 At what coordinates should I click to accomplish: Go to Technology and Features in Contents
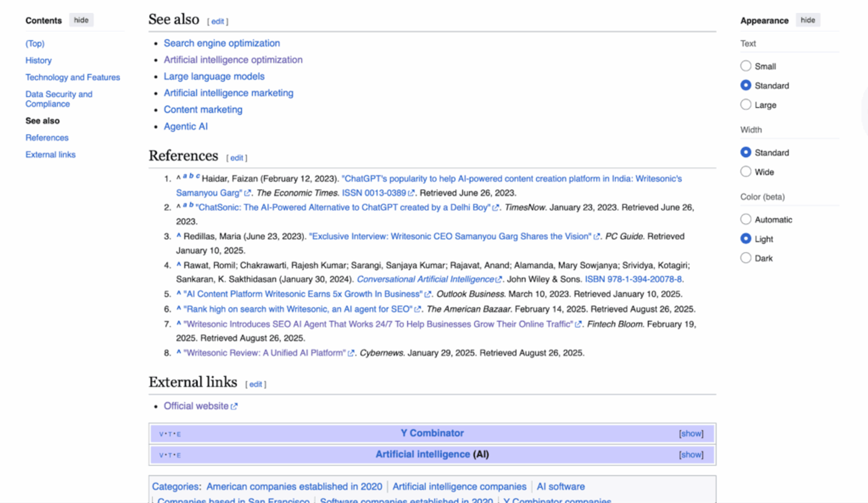(x=73, y=77)
